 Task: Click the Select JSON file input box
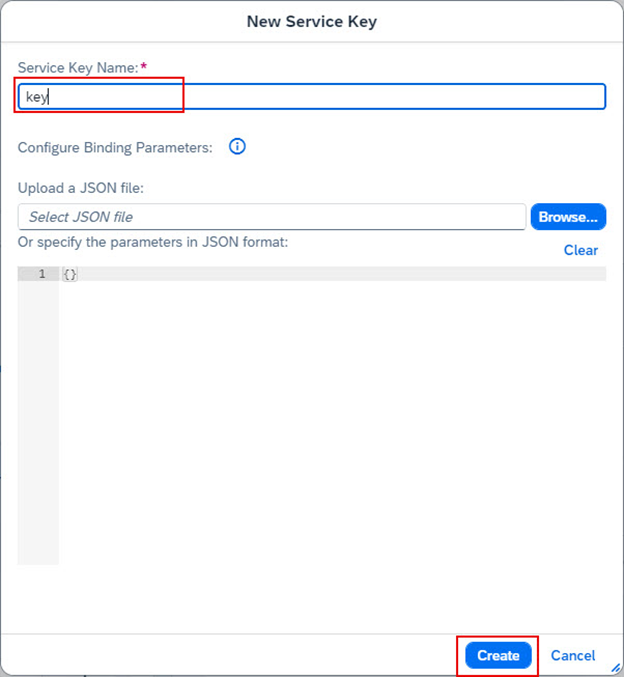tap(271, 217)
